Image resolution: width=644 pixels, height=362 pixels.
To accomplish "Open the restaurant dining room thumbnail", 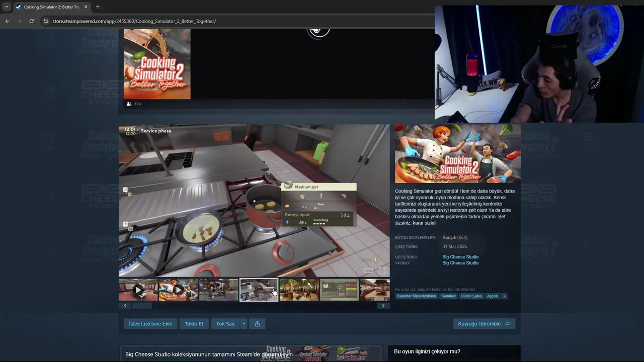I will 299,290.
